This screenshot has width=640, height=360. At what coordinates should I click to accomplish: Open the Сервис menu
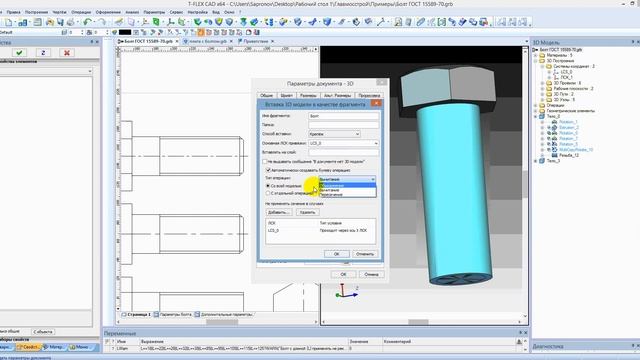176,12
